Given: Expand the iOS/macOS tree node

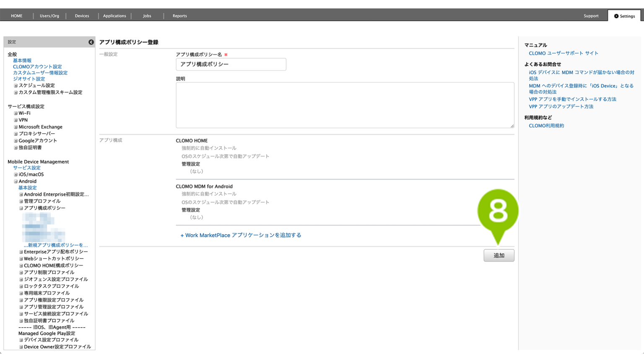Looking at the screenshot, I should pyautogui.click(x=16, y=175).
